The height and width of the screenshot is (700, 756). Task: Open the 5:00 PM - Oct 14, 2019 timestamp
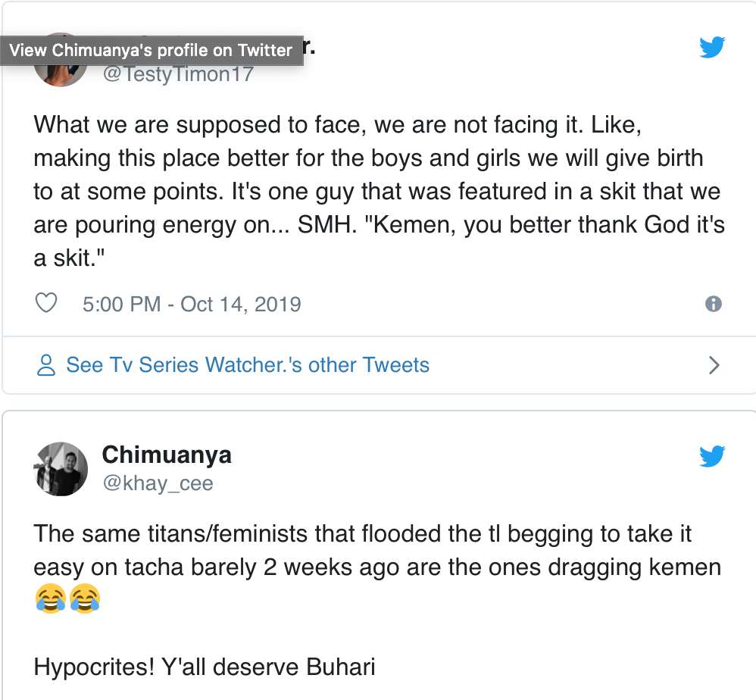tap(192, 305)
